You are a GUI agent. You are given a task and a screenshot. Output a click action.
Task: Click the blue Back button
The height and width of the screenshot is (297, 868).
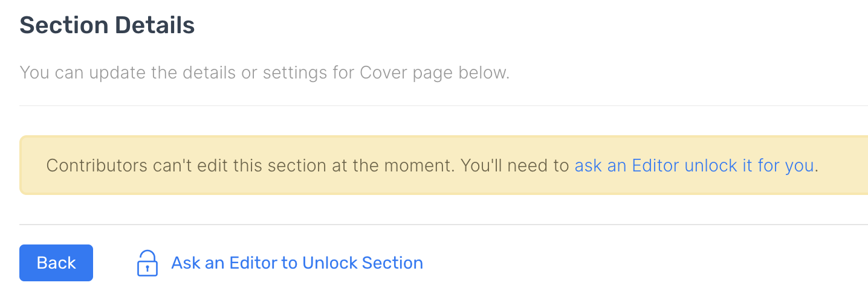(56, 263)
